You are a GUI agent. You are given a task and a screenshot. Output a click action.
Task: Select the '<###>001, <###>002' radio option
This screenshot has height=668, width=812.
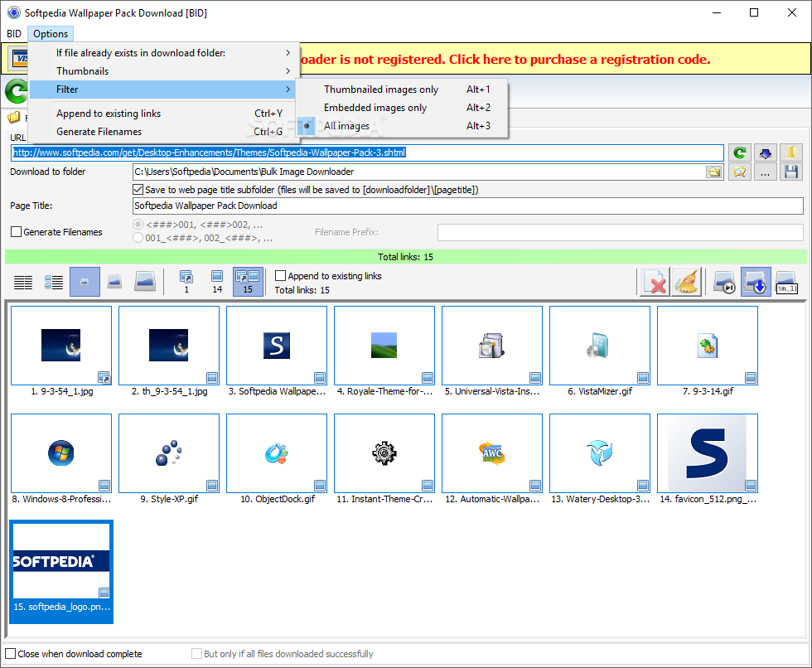pos(138,225)
